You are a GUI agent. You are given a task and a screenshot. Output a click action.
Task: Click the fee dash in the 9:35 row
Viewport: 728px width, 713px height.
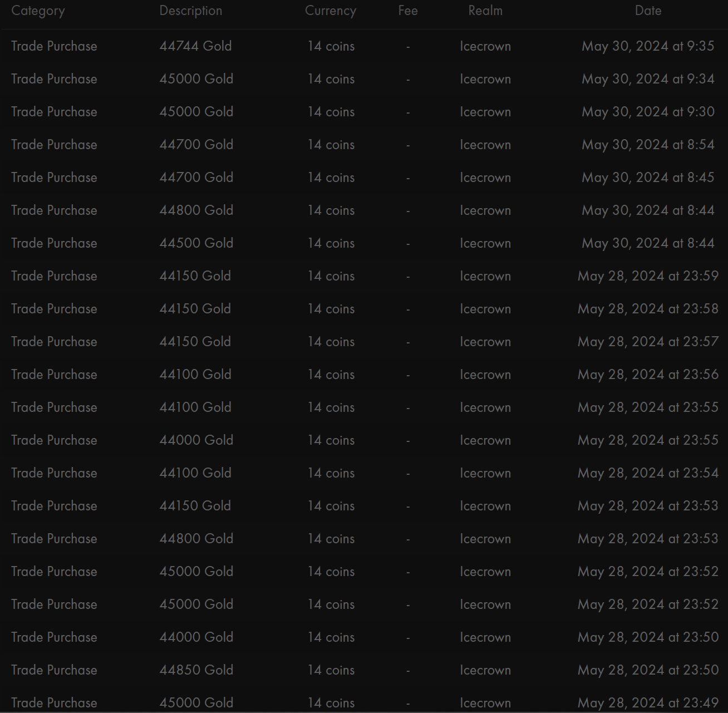pyautogui.click(x=408, y=47)
